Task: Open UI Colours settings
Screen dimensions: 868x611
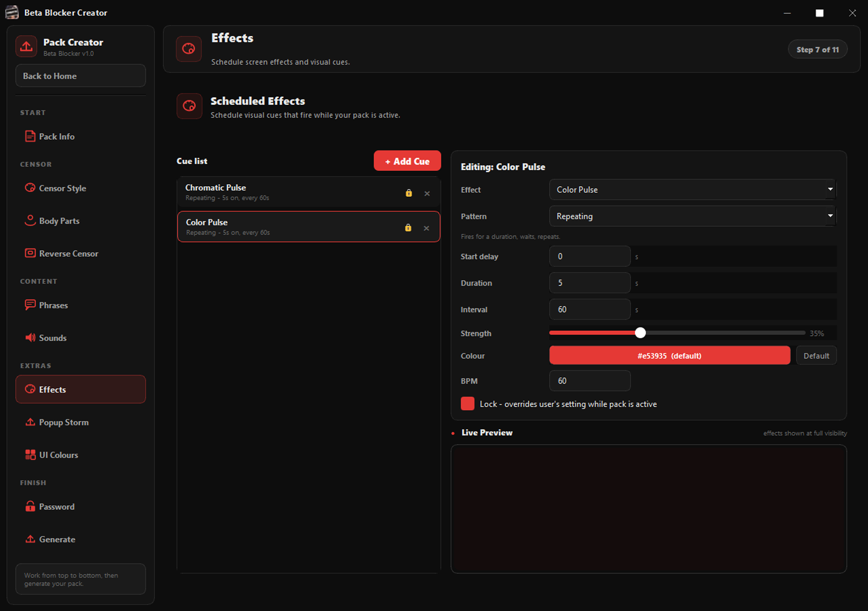Action: [x=80, y=455]
